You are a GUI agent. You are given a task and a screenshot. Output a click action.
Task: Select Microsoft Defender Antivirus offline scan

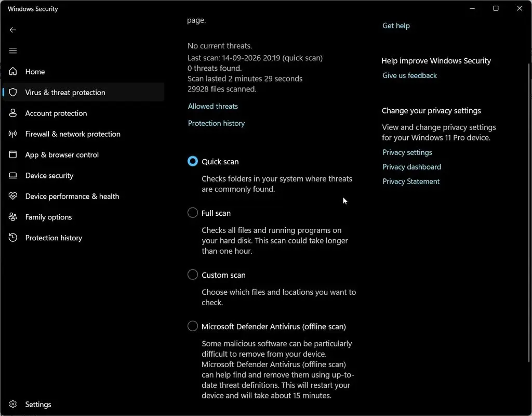coord(193,326)
